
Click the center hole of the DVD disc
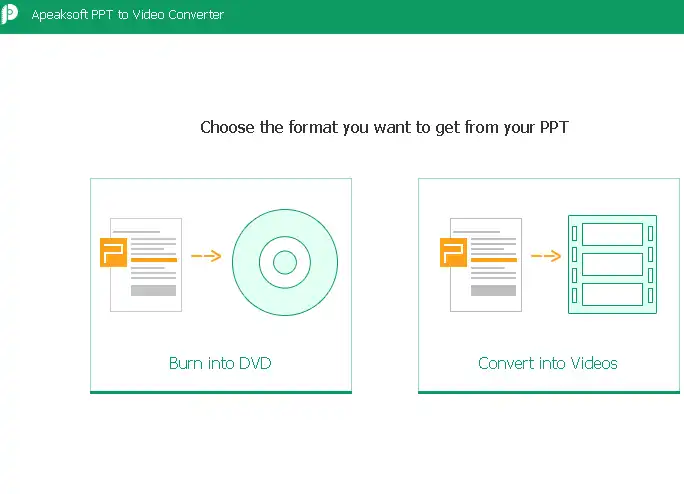point(285,264)
